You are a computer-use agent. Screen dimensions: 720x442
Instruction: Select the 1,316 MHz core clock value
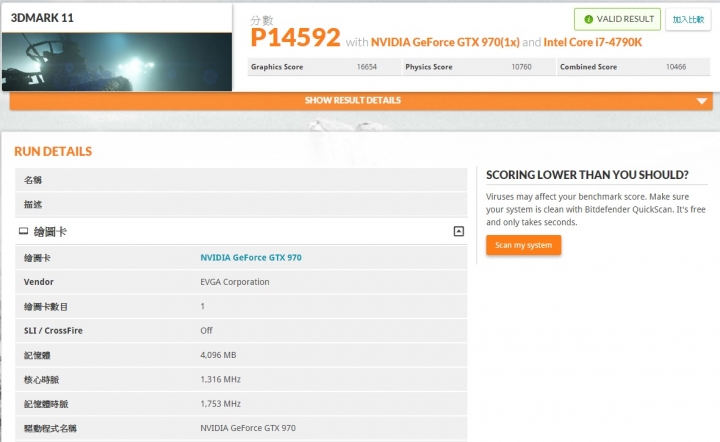tap(220, 379)
